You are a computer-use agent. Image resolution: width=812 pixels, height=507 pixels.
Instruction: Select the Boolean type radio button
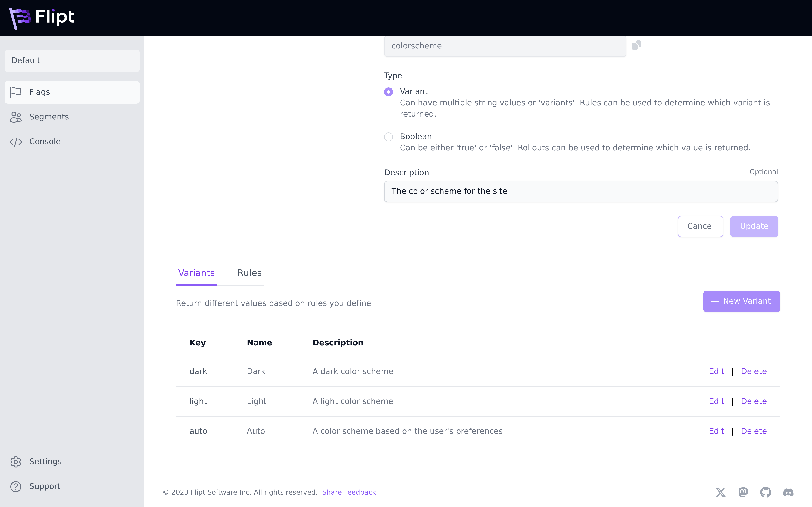[388, 137]
